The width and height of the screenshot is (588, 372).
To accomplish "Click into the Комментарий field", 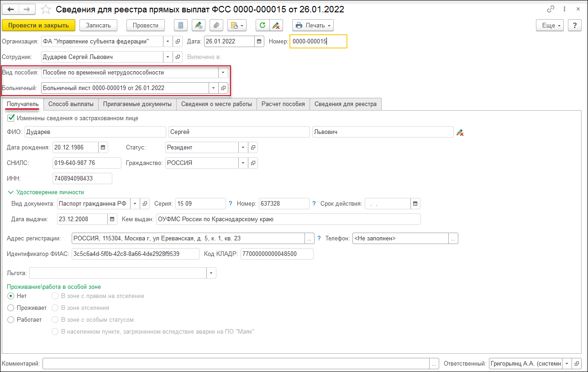I will [236, 364].
